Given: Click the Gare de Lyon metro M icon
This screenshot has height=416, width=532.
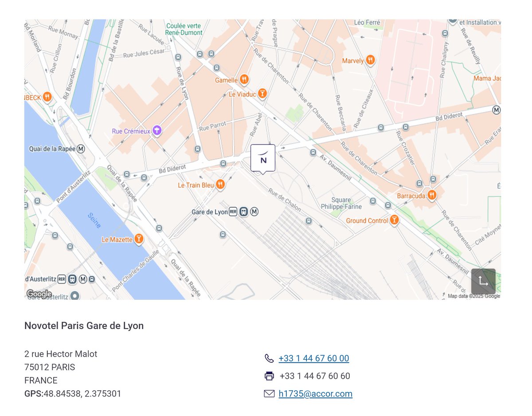Looking at the screenshot, I should (x=254, y=212).
